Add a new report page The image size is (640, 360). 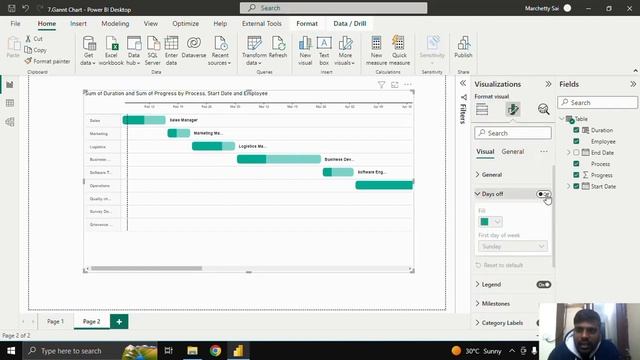click(119, 322)
